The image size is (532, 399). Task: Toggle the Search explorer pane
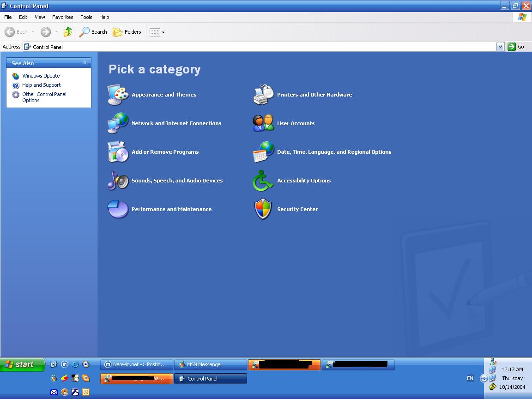(93, 31)
